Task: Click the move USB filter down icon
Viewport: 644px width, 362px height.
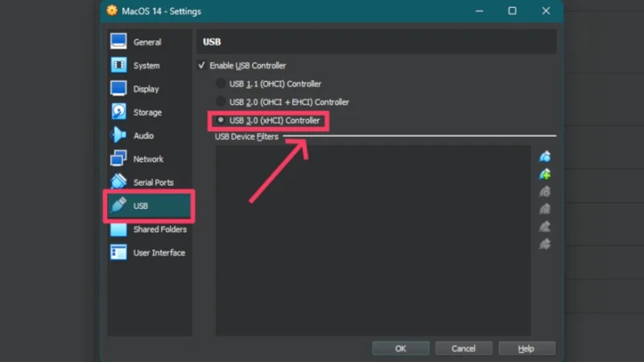Action: click(x=545, y=244)
